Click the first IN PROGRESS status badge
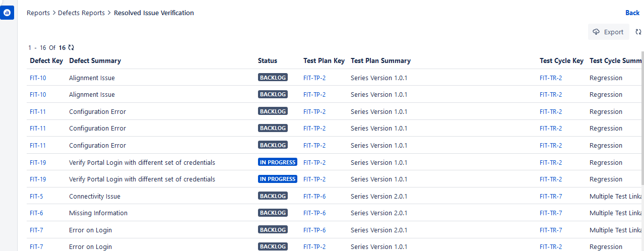Viewport: 644px width, 251px height. [277, 162]
